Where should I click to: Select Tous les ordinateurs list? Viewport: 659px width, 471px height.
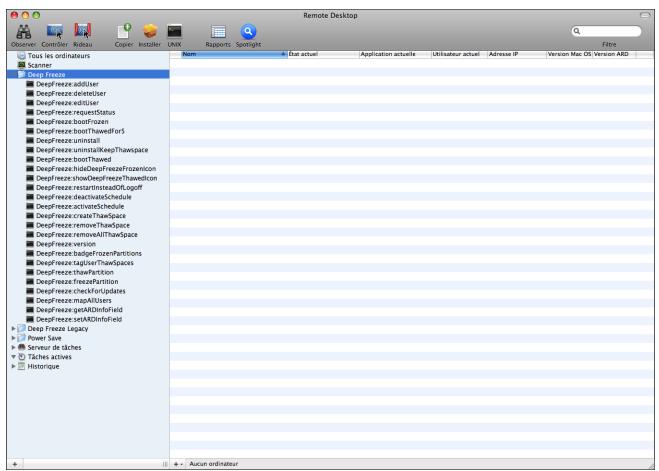[x=58, y=55]
